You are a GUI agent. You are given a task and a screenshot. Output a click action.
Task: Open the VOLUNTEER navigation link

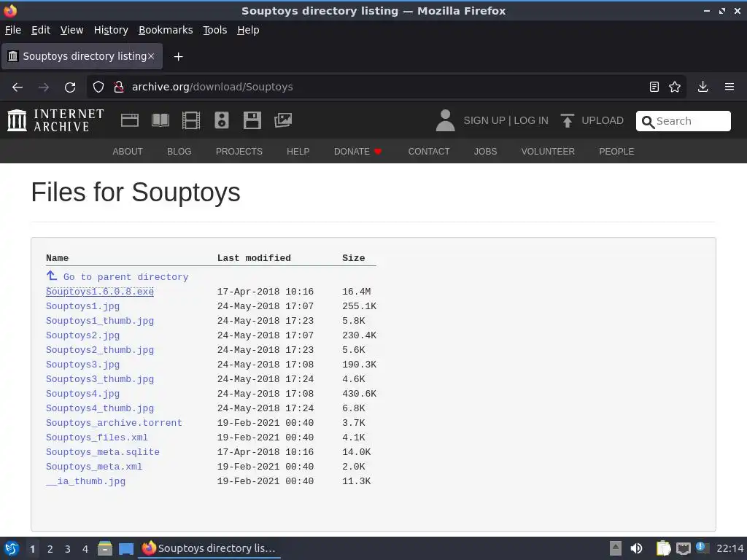(x=548, y=152)
